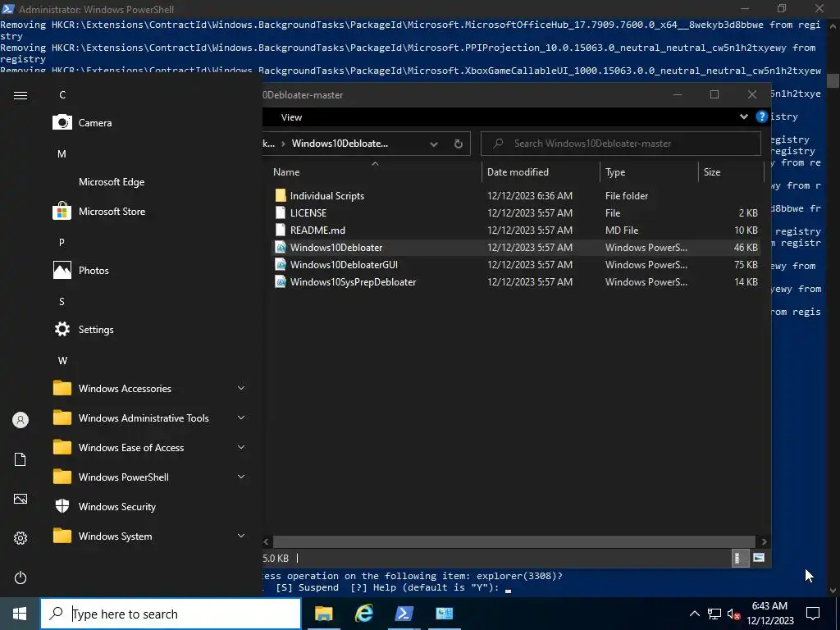Click the 75 KB size cell
Screen dimensions: 840x630
(x=746, y=265)
